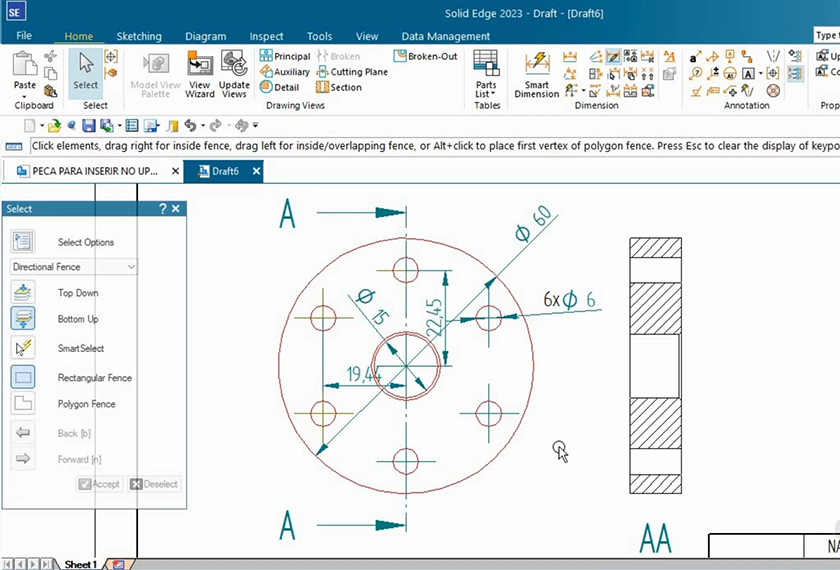This screenshot has width=840, height=570.
Task: Toggle Bottom Up selection mode
Action: [23, 319]
